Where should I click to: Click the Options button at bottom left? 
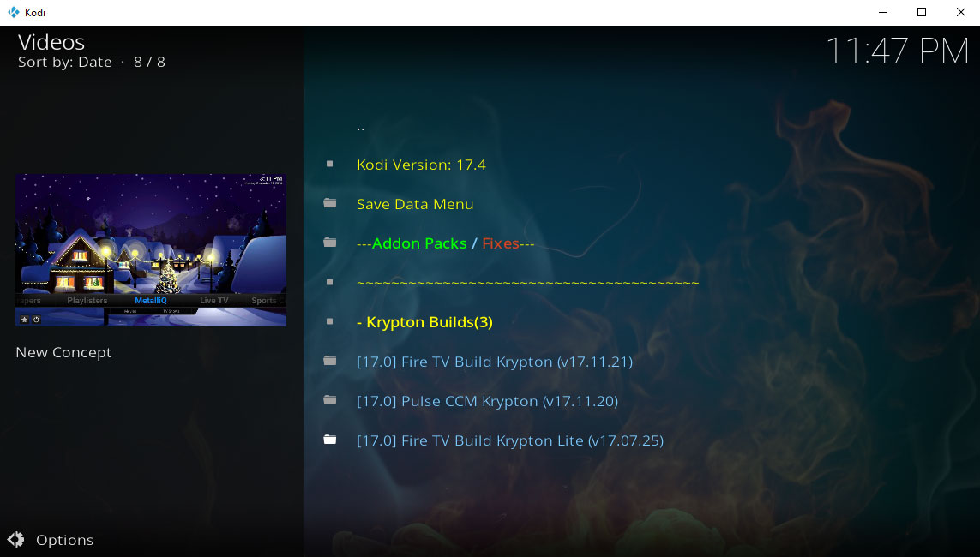[64, 540]
